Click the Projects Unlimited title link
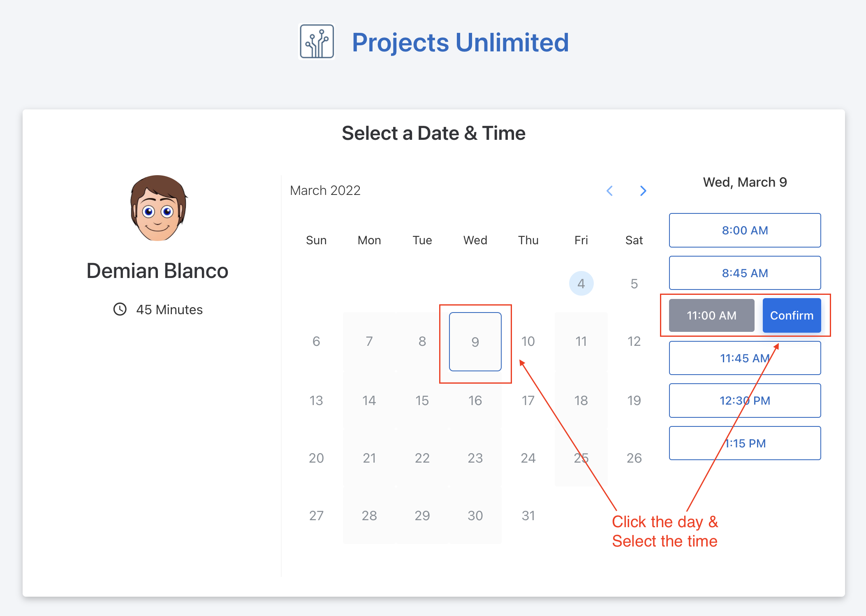This screenshot has width=866, height=616. tap(460, 42)
